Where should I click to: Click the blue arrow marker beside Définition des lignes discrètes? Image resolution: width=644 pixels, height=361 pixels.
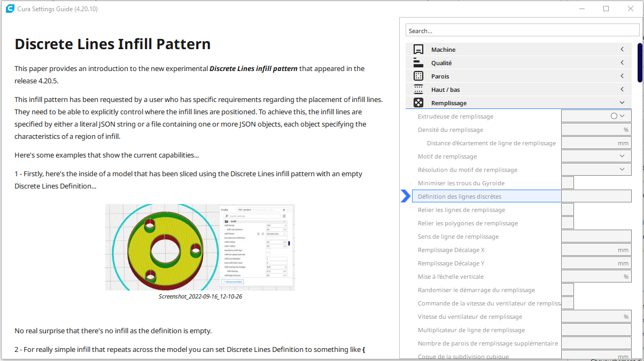[406, 197]
